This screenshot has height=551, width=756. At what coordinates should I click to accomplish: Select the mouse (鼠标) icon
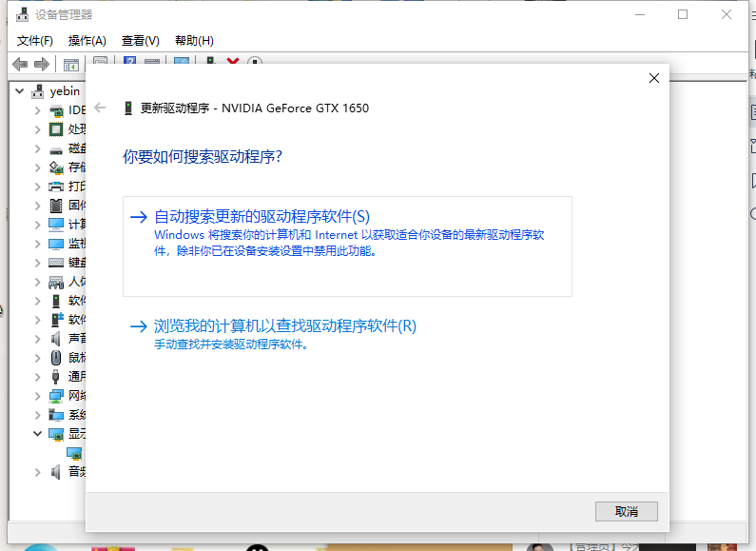click(56, 358)
